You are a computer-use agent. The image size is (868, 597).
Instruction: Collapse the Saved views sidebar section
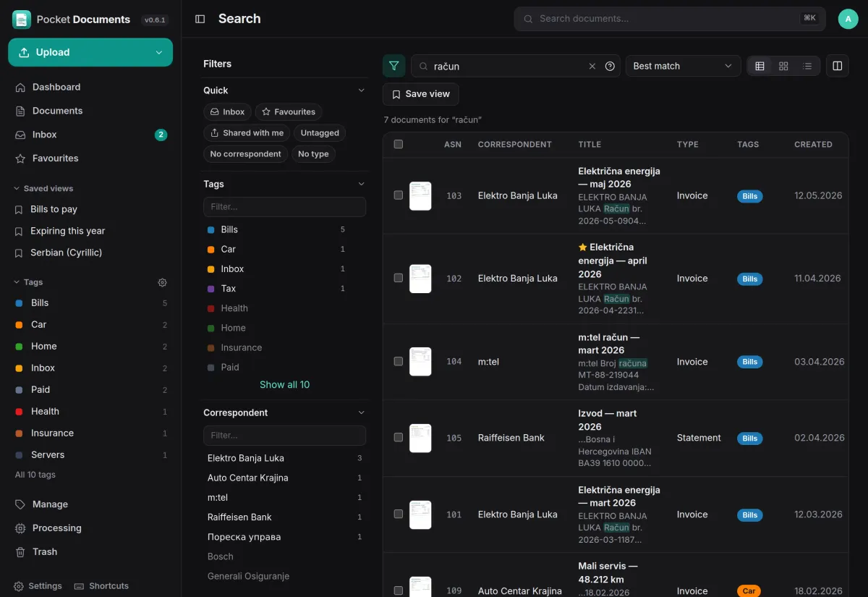pyautogui.click(x=43, y=188)
